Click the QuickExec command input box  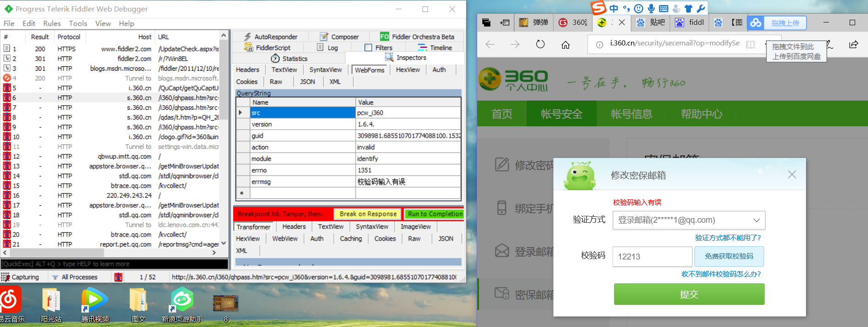114,264
